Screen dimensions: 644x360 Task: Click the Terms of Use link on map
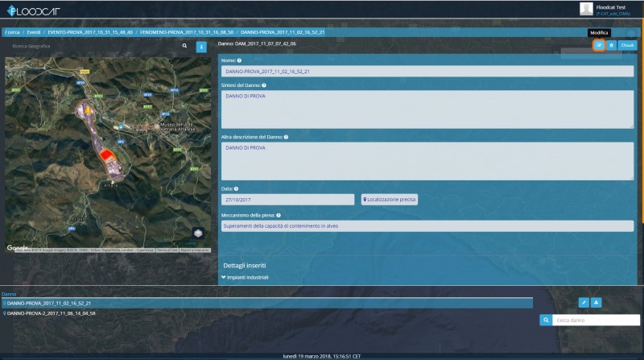[x=167, y=250]
